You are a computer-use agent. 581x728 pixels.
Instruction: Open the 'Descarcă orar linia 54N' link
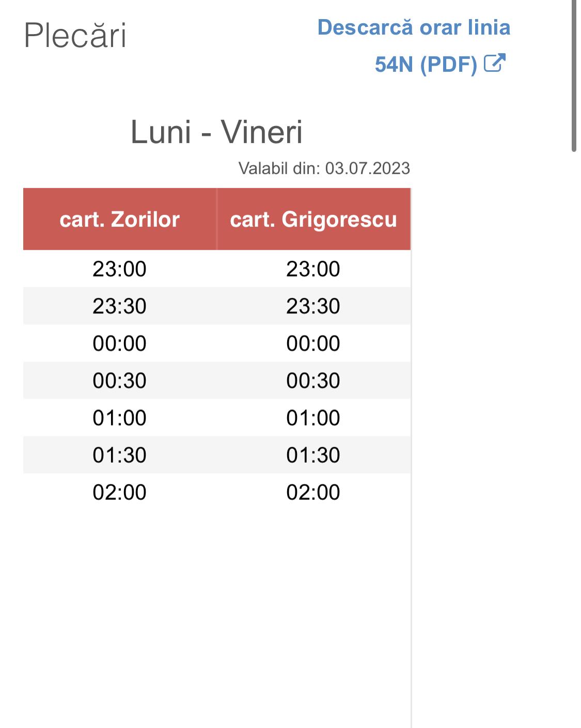click(x=414, y=28)
